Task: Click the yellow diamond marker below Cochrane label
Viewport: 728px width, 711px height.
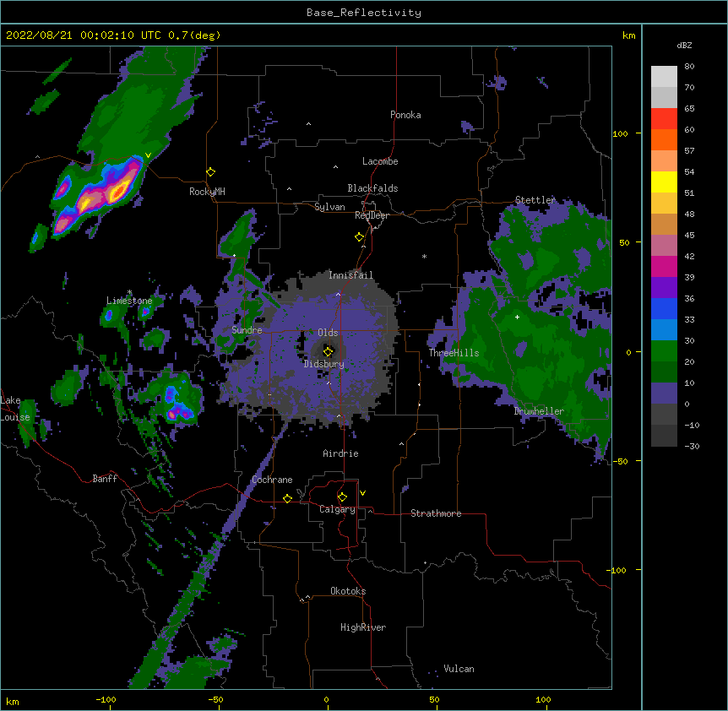Action: tap(287, 498)
